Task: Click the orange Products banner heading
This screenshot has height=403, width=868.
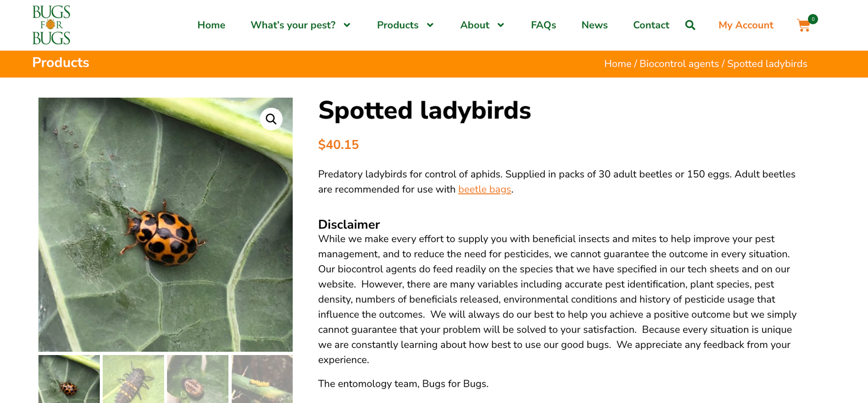Action: click(x=61, y=63)
